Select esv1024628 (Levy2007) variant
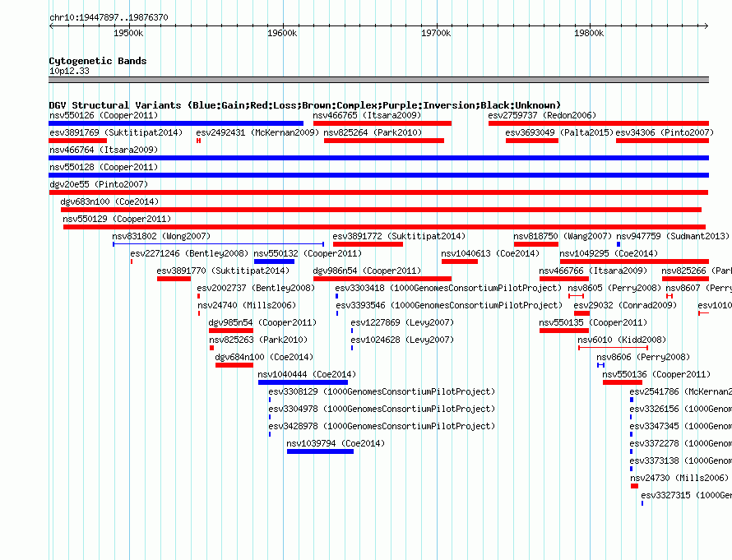The width and height of the screenshot is (732, 560). tap(402, 340)
